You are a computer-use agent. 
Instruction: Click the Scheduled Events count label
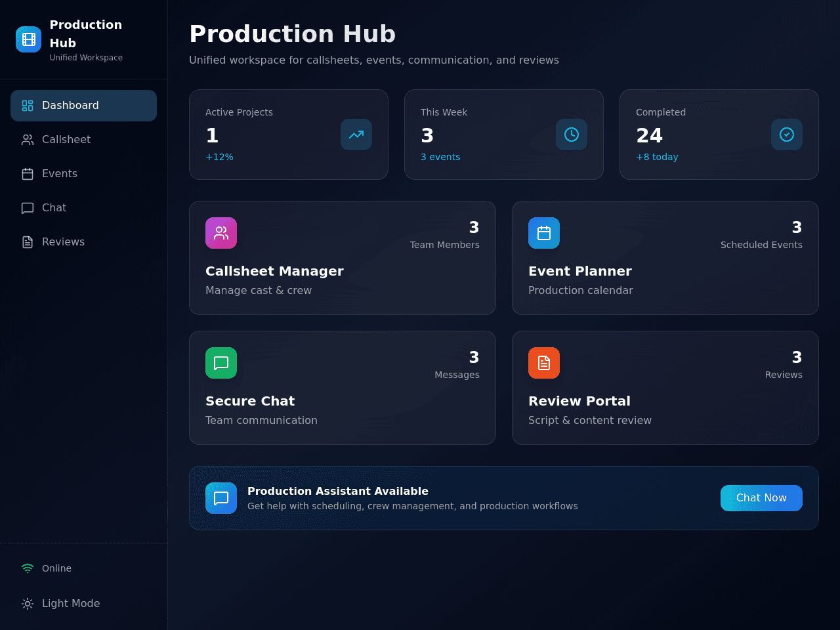tap(761, 245)
